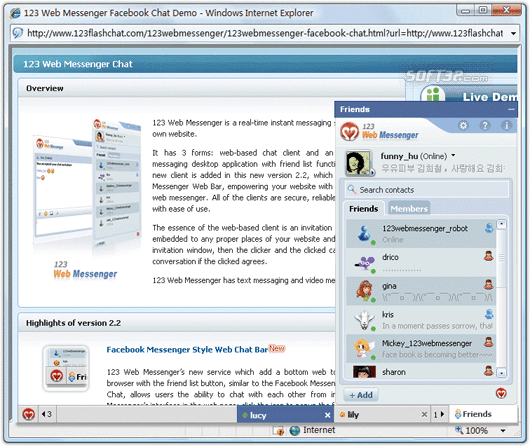Click the web chat bar preview thumbnail
530x447 pixels.
66,369
